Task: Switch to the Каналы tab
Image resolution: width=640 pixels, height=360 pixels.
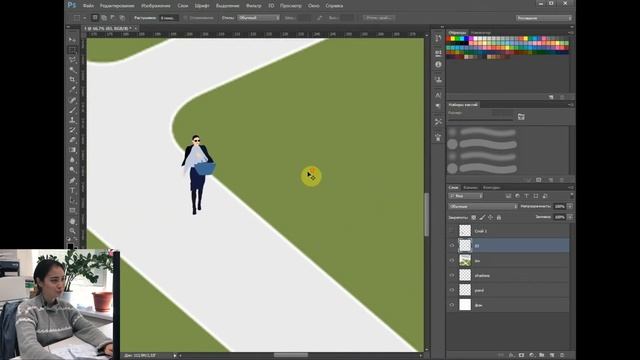Action: (470, 187)
